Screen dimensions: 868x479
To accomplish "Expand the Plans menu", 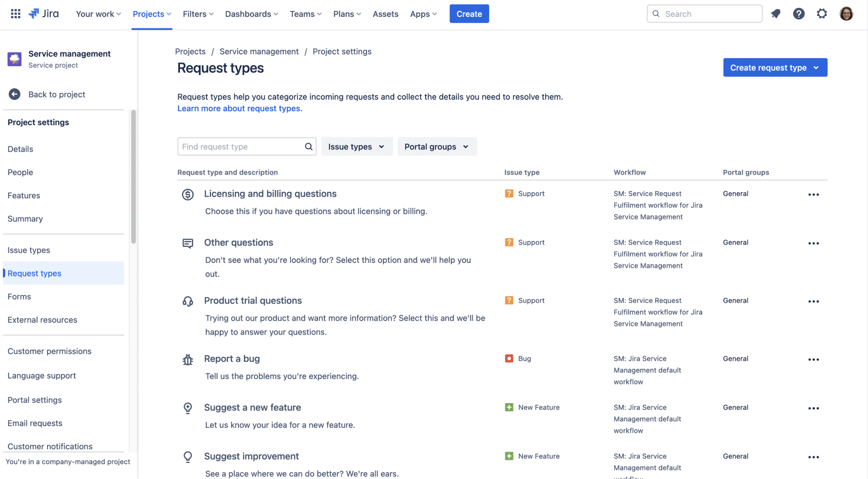I will click(x=347, y=14).
